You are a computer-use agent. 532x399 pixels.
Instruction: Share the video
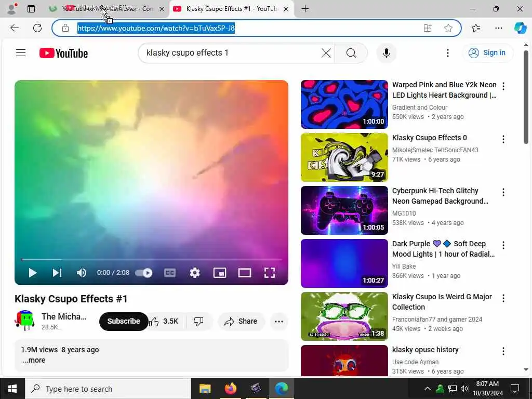click(241, 321)
